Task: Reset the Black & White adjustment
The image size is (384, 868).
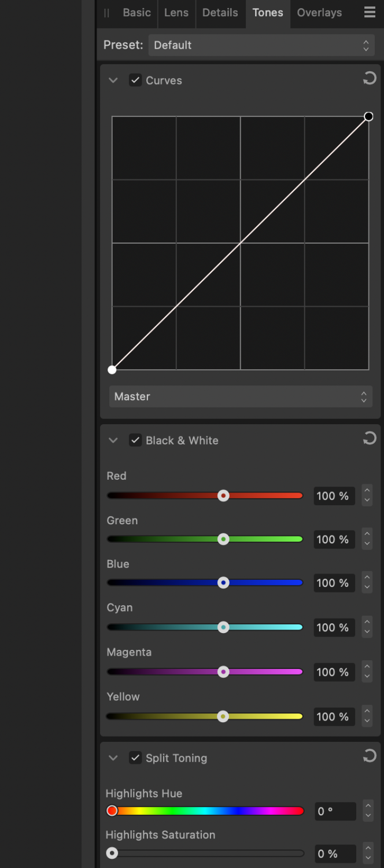Action: [x=370, y=438]
